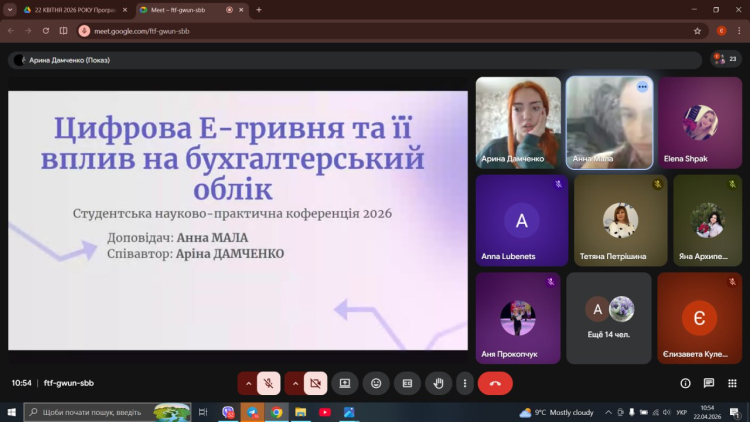Show the participants list with count 23

click(726, 59)
